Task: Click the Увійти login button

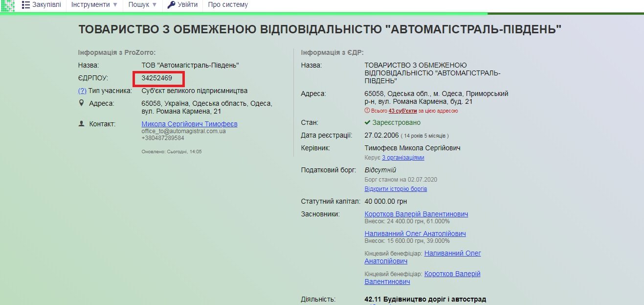Action: pyautogui.click(x=188, y=5)
